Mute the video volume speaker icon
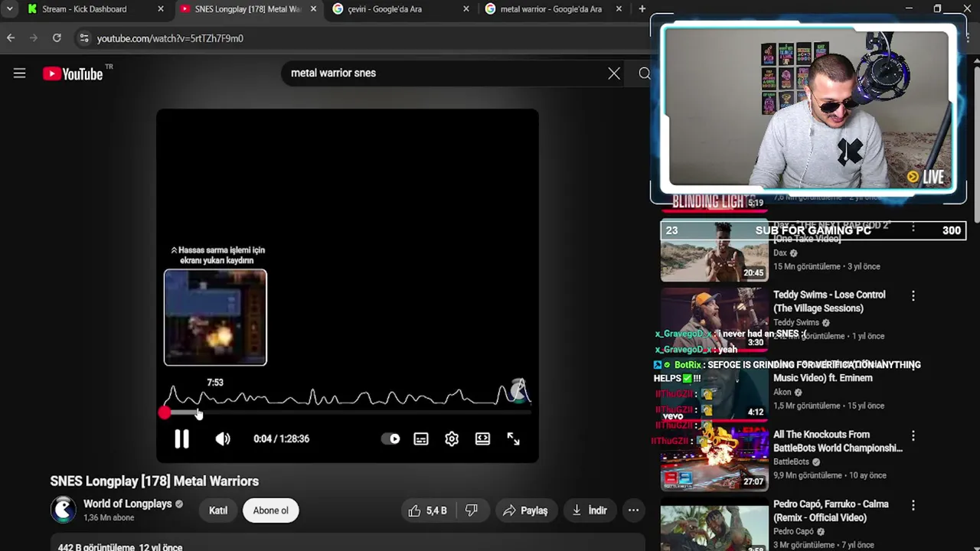This screenshot has width=980, height=551. [x=223, y=439]
